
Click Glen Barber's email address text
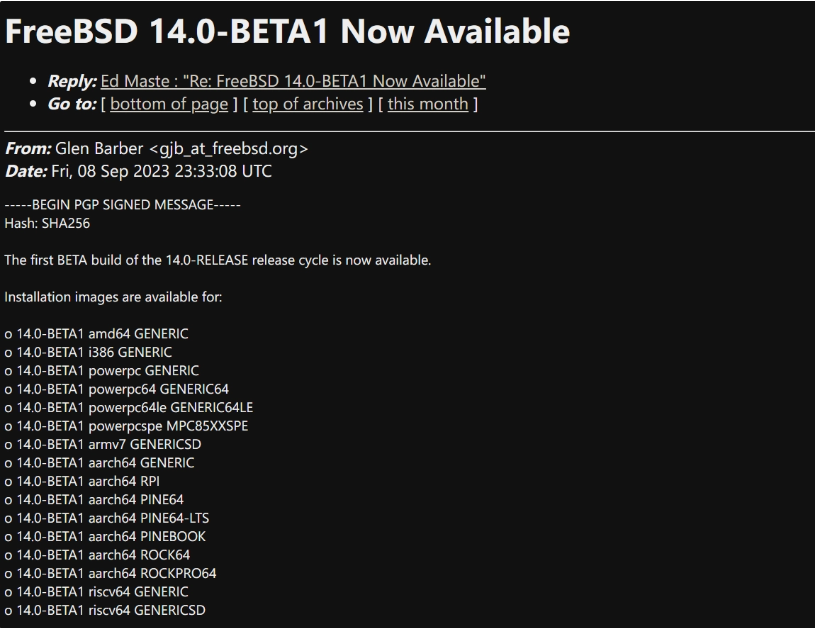(228, 149)
